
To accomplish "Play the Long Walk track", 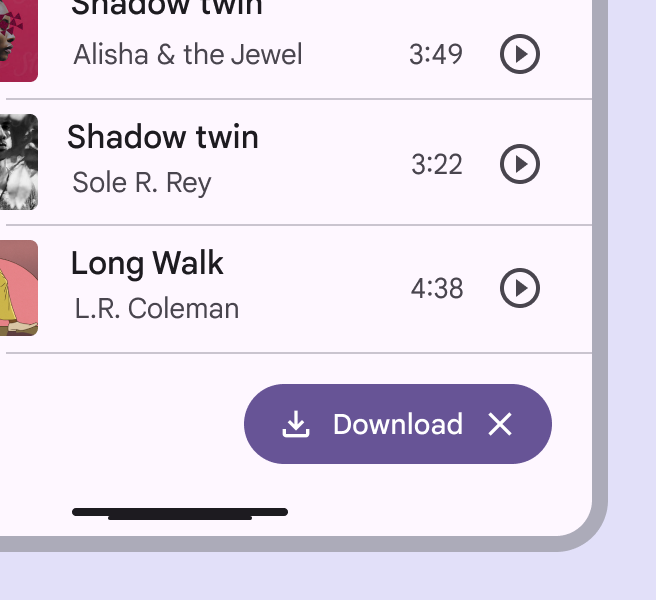I will pyautogui.click(x=519, y=289).
